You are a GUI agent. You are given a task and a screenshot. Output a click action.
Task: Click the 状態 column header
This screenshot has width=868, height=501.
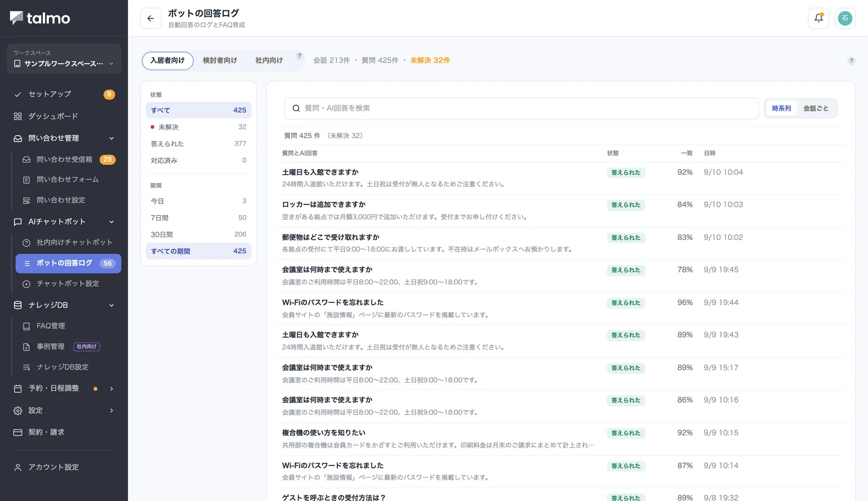pos(613,154)
